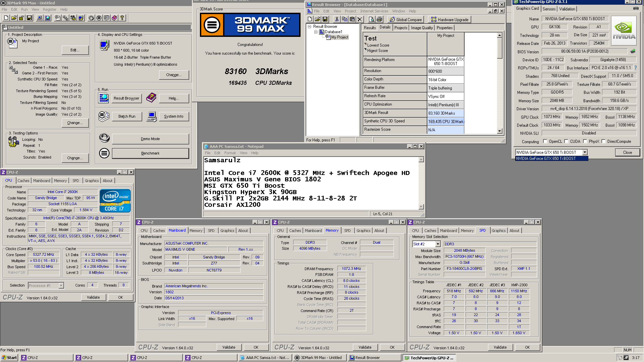Open the Register menu in 3DMark 99 Max
644x362 pixels.
pyautogui.click(x=50, y=9)
